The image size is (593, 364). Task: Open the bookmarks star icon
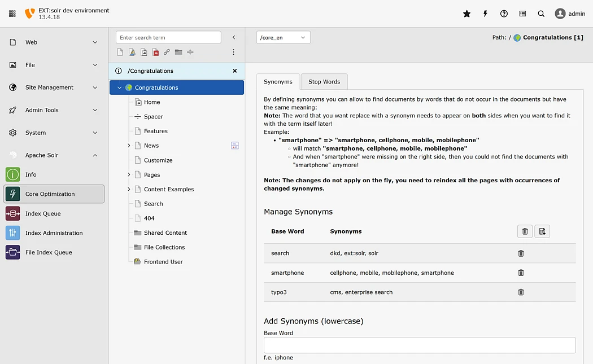coord(466,14)
